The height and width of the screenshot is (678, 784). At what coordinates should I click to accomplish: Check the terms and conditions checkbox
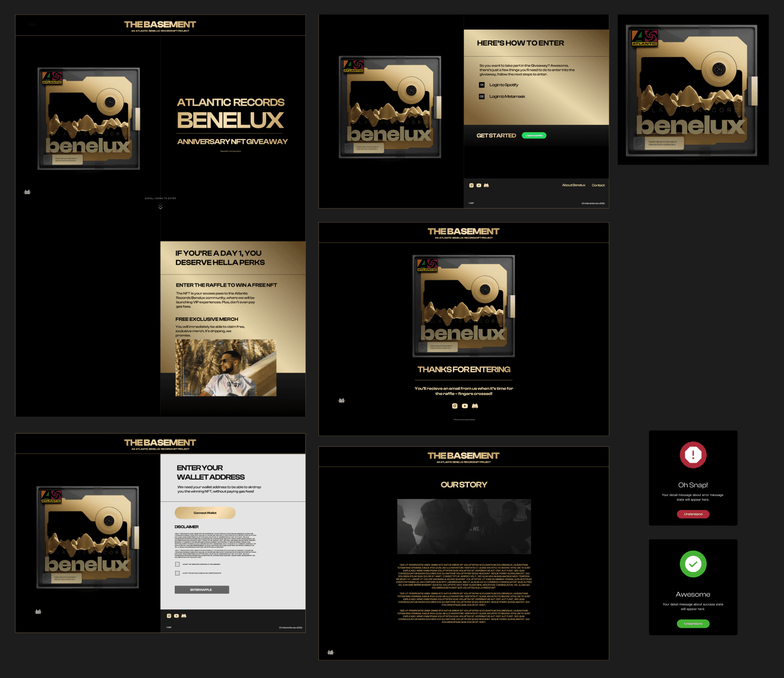click(x=177, y=565)
